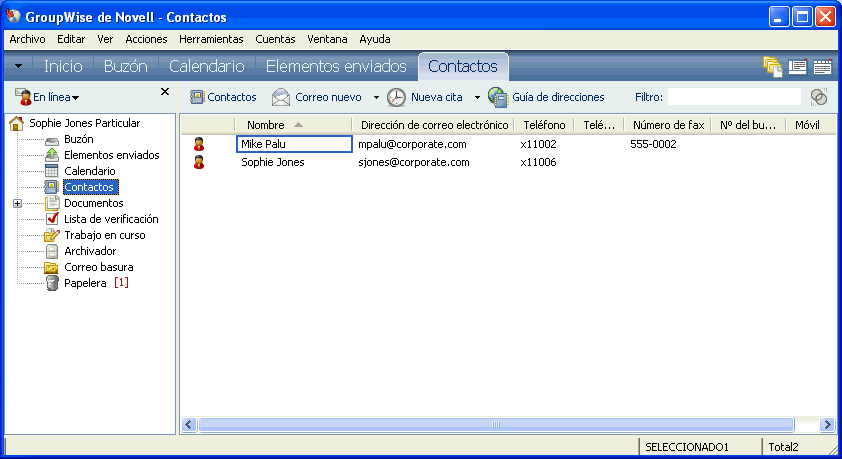Click the Elementos enviados folder icon
Image resolution: width=842 pixels, height=459 pixels.
[52, 155]
